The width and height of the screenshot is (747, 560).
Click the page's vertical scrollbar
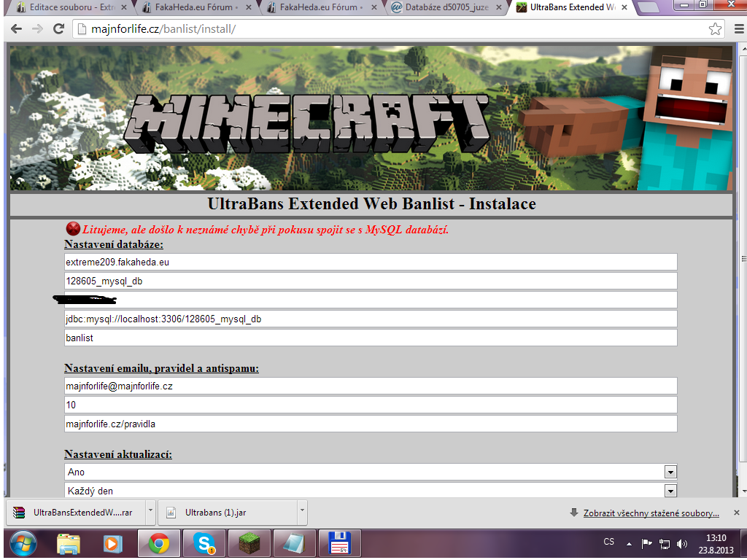743,257
